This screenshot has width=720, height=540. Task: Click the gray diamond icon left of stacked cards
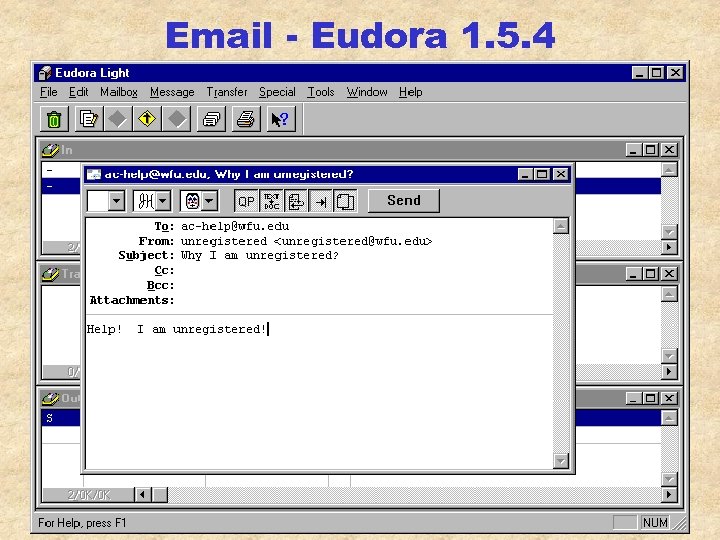click(176, 119)
